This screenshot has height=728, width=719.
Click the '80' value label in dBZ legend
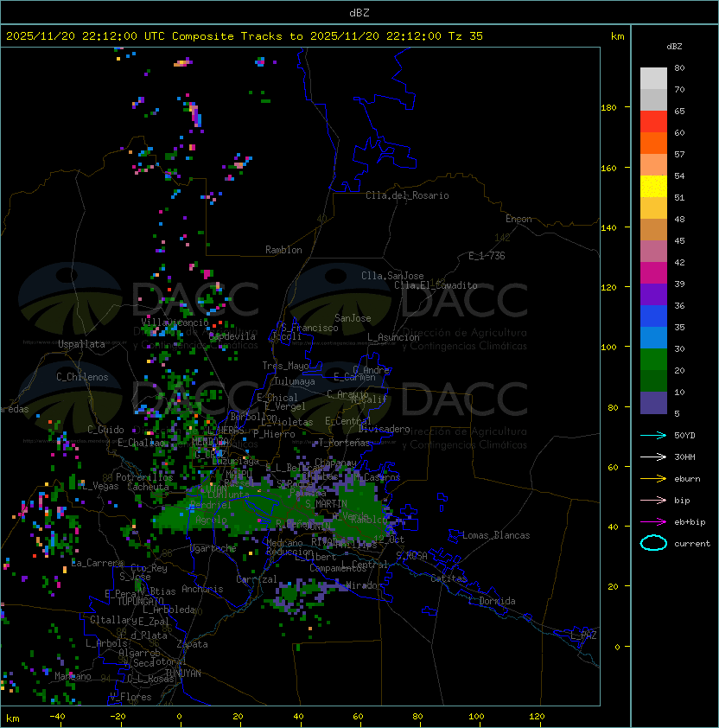click(x=679, y=67)
